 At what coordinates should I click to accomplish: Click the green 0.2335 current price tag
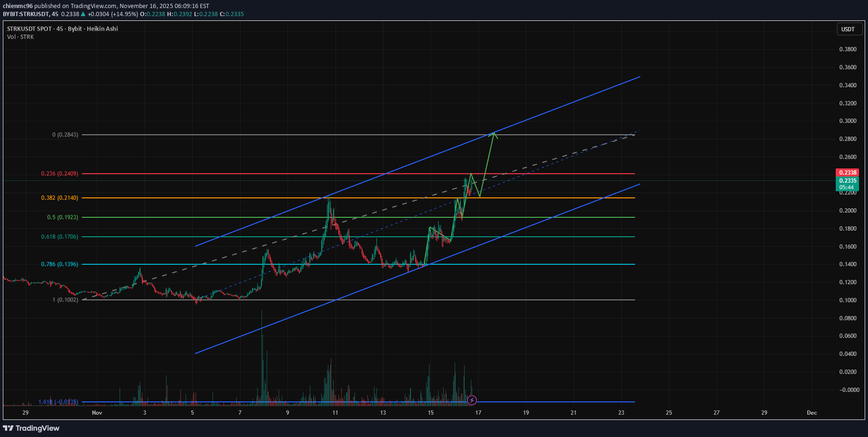[x=847, y=181]
